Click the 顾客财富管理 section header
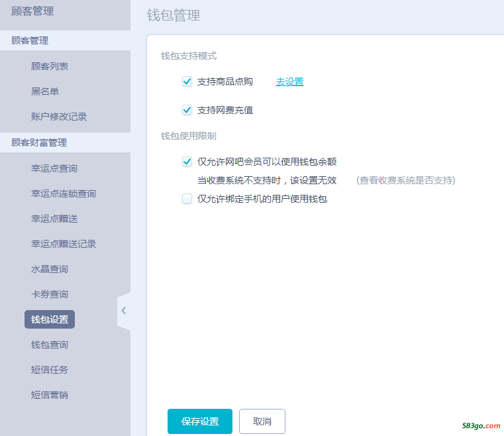 point(66,142)
